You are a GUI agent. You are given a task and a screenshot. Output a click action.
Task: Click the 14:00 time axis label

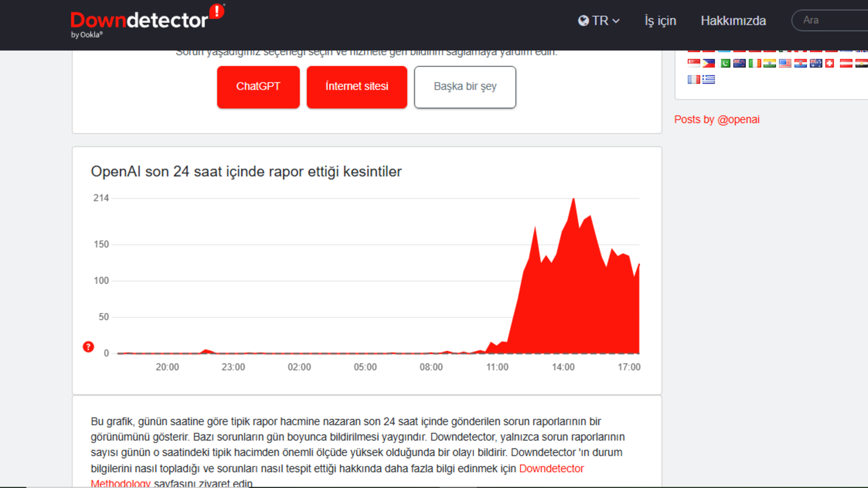[x=563, y=367]
